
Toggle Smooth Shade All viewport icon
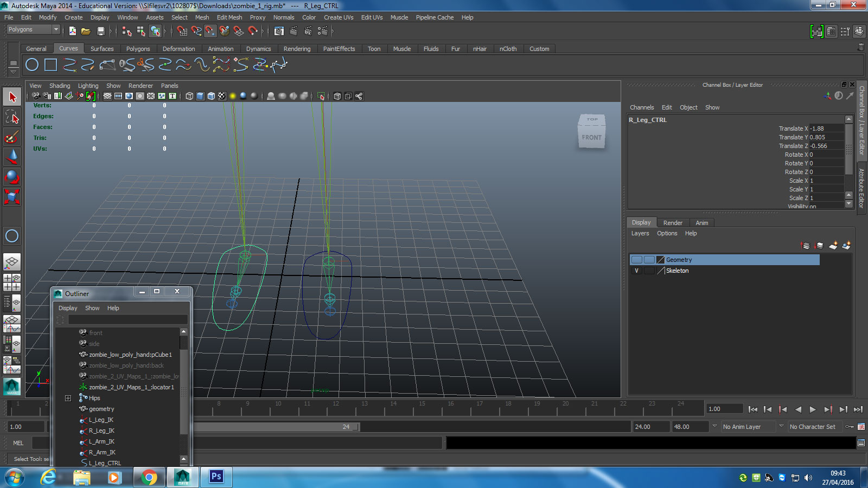(x=200, y=96)
